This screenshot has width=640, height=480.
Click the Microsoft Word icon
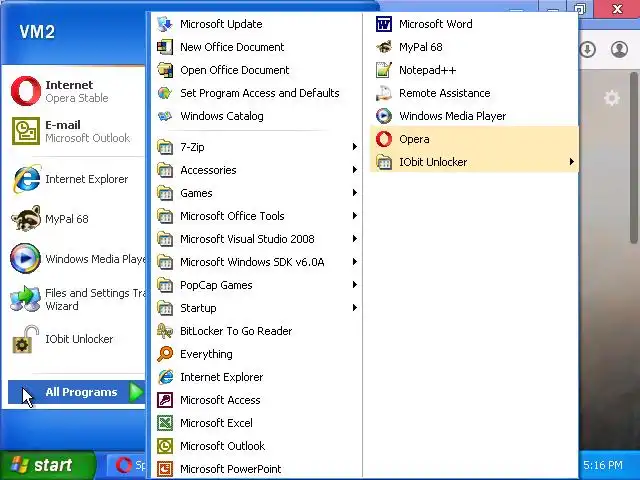click(384, 24)
